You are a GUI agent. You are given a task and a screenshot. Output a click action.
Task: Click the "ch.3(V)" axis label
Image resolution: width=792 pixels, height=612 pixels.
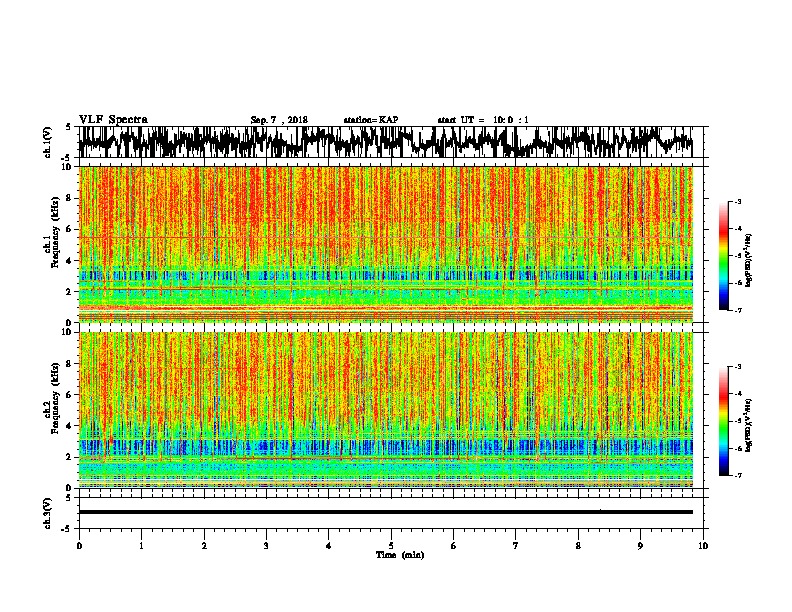click(x=48, y=513)
